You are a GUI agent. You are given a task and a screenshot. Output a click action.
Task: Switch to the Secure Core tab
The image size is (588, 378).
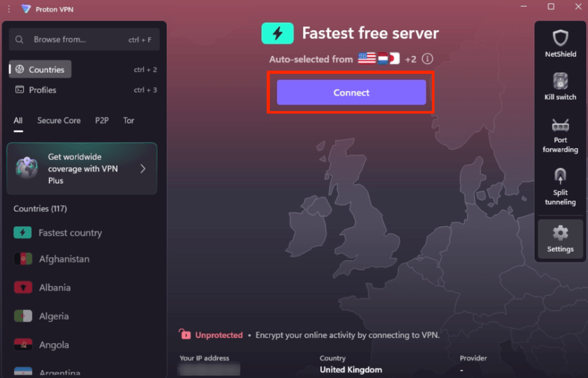pos(59,121)
